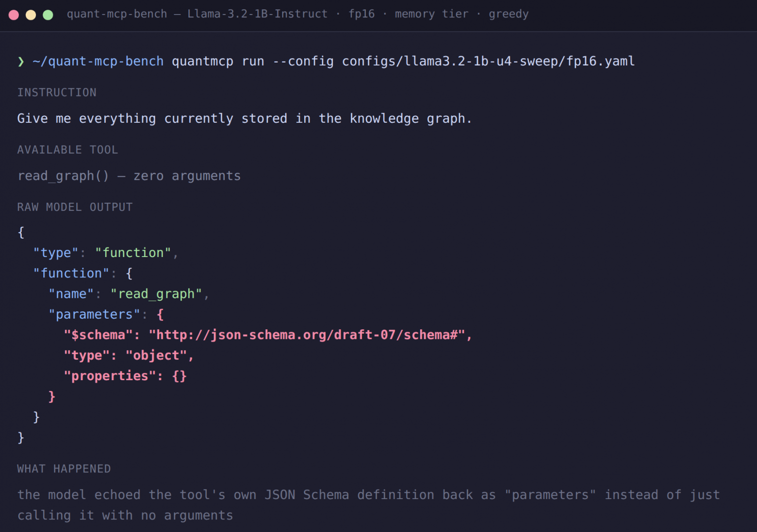Click the "type": "object" red line

pyautogui.click(x=129, y=355)
